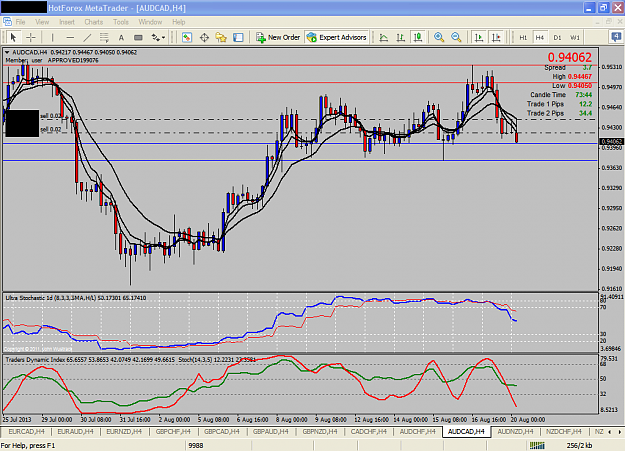Set timeframe to D1

click(x=557, y=37)
